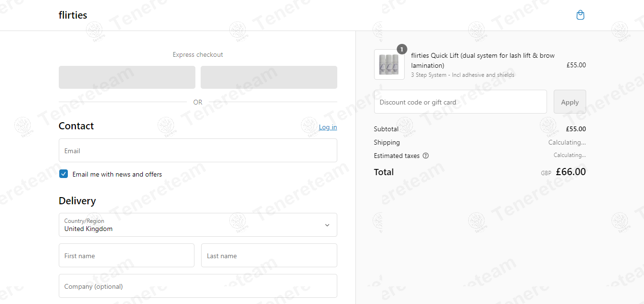Click the Shipping Calculating... value
The image size is (644, 304).
tap(567, 142)
